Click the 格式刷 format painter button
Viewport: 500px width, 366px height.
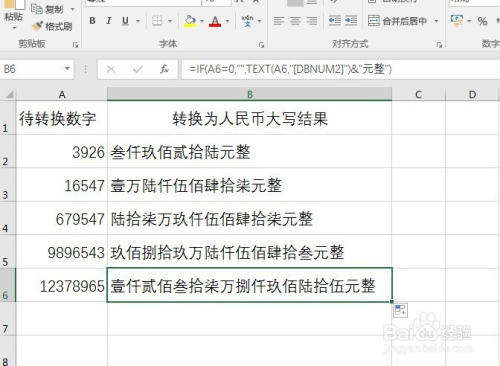[52, 26]
